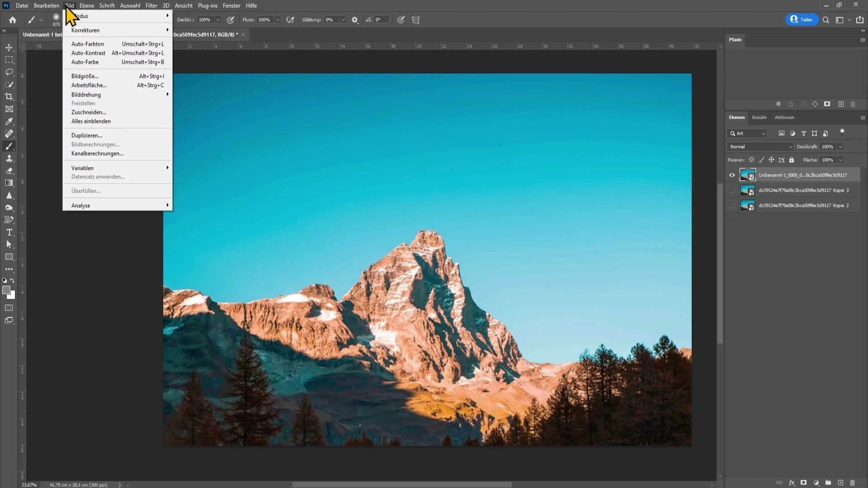Click the Eyedropper tool icon
The height and width of the screenshot is (488, 868).
pos(8,122)
